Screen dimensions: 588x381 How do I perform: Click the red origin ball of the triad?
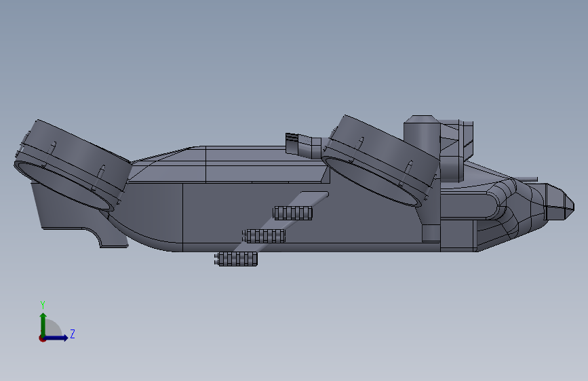[x=42, y=338]
